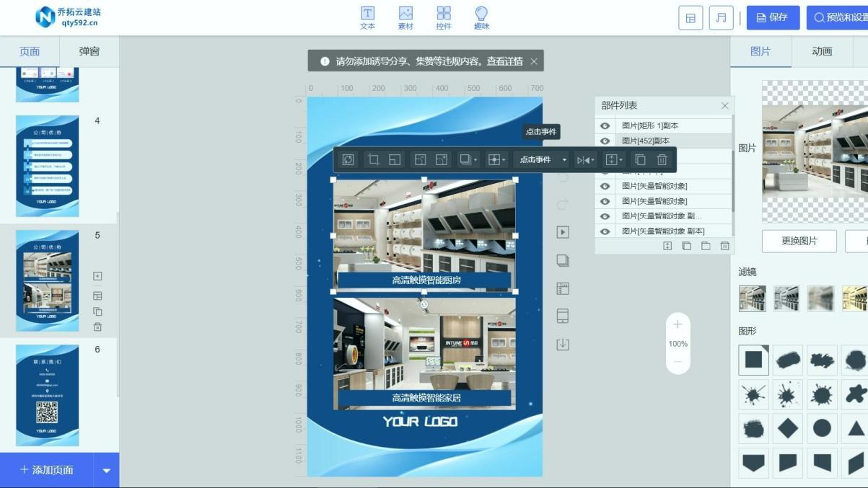Select the crop tool in floating toolbar
868x488 pixels.
pyautogui.click(x=373, y=159)
